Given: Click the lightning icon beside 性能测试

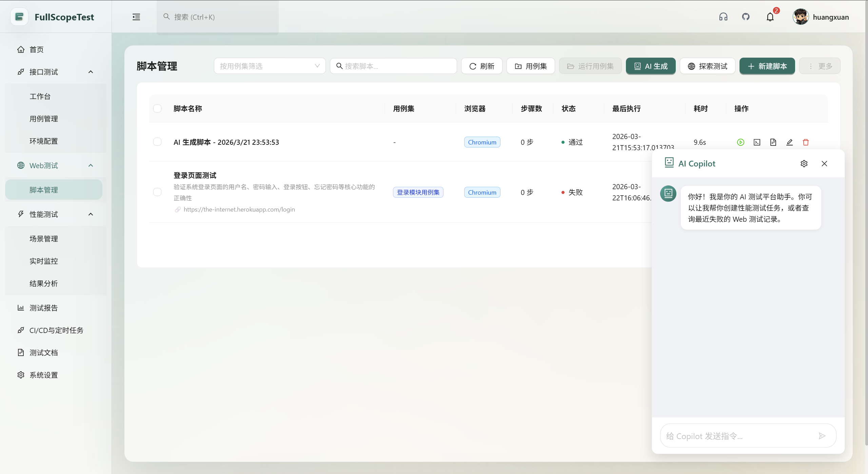Looking at the screenshot, I should (21, 214).
